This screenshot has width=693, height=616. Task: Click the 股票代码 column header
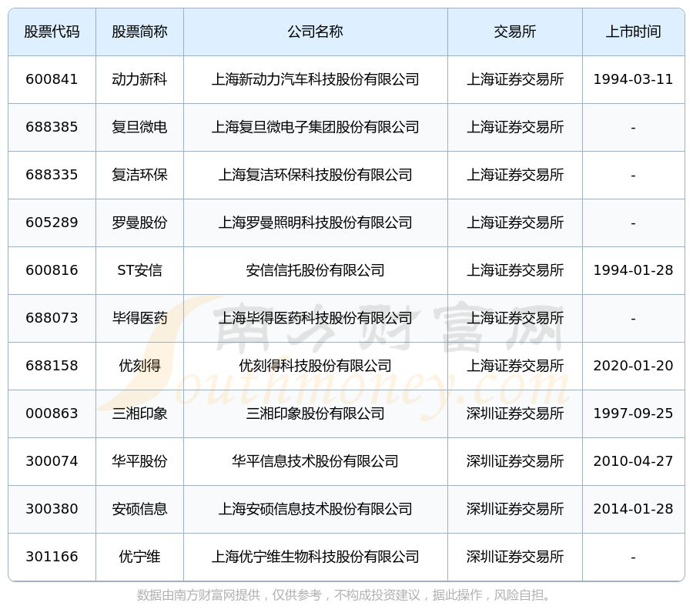(52, 32)
